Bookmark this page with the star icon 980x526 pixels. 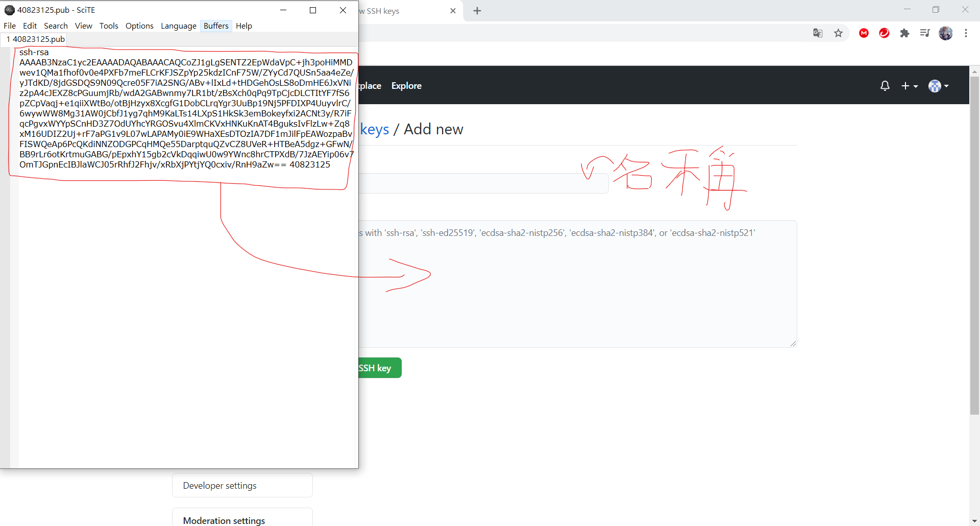[x=838, y=33]
